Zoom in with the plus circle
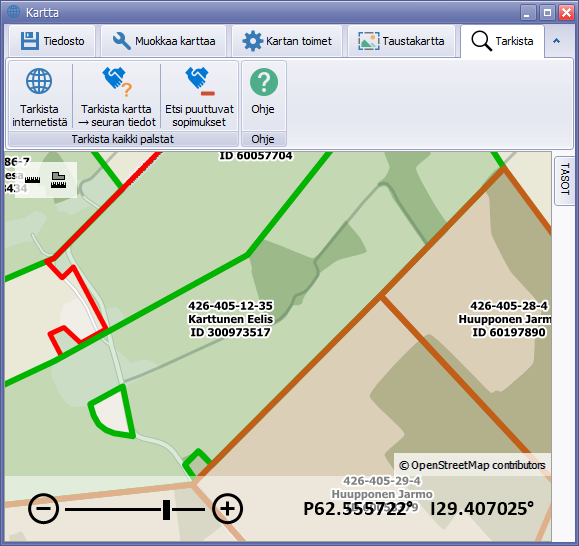 [x=227, y=509]
